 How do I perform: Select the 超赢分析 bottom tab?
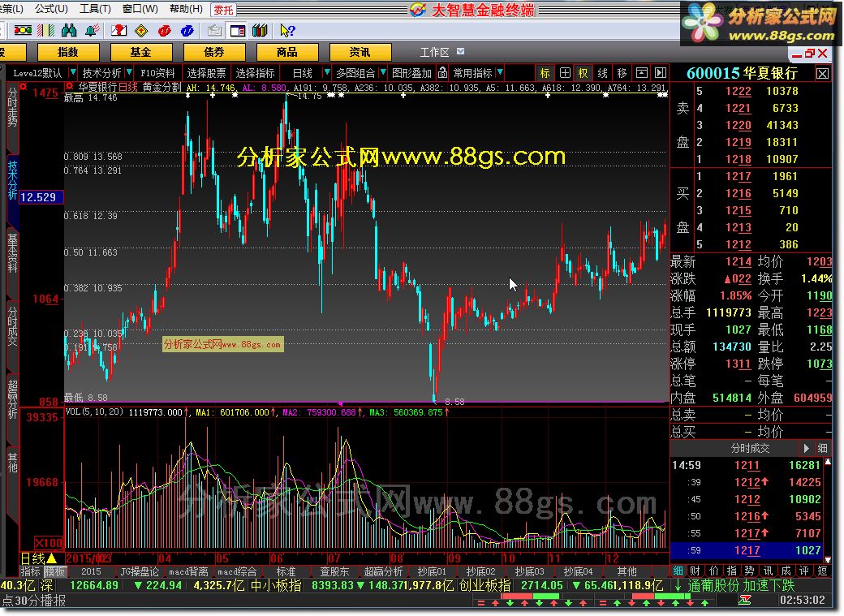pyautogui.click(x=383, y=571)
